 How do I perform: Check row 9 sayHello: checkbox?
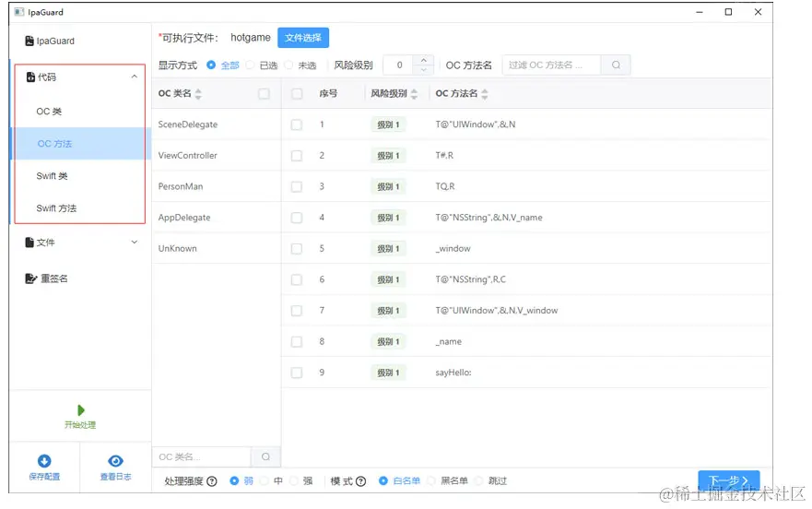point(297,373)
